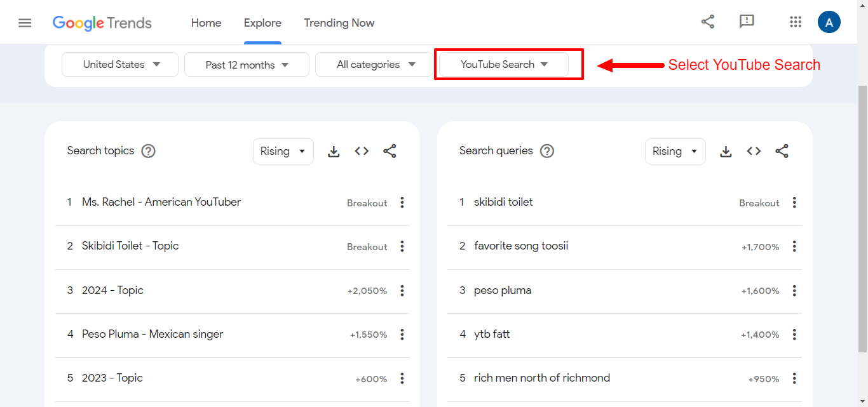The image size is (868, 407).
Task: Share the Search queries card
Action: 782,151
